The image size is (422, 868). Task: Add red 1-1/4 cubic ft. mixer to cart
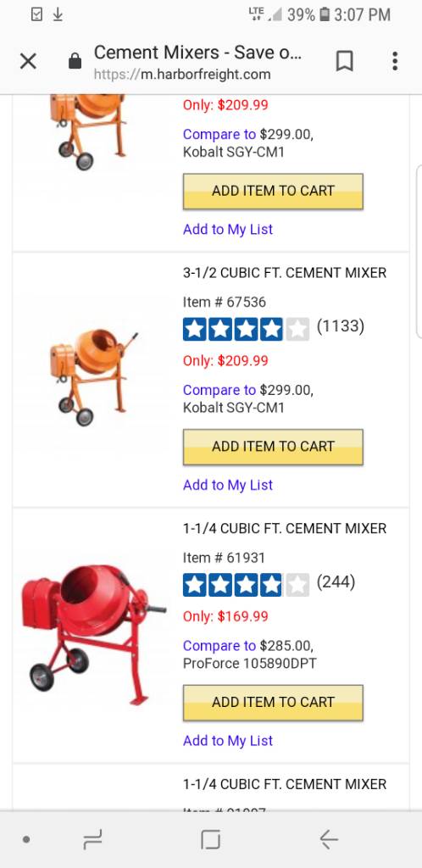tap(273, 703)
